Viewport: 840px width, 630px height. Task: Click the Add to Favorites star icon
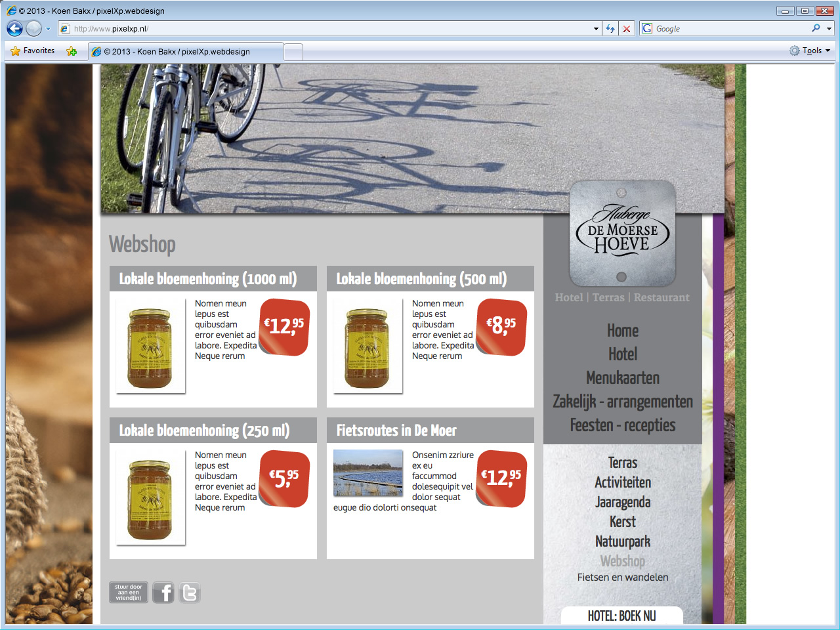click(72, 51)
